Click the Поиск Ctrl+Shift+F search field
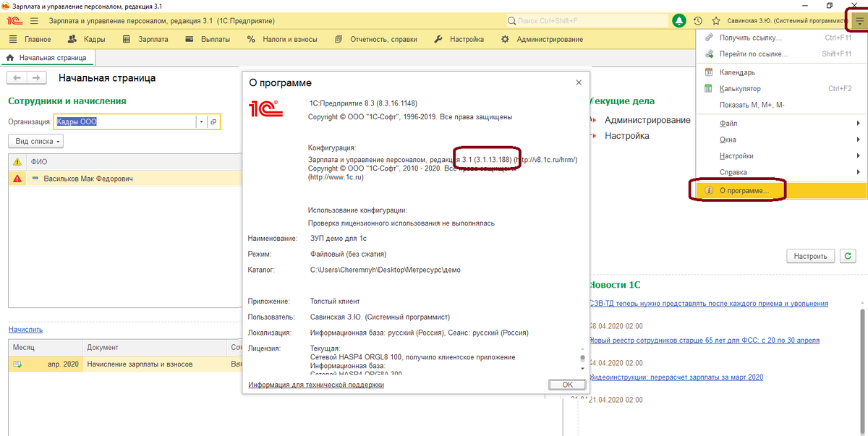The height and width of the screenshot is (436, 868). click(585, 21)
